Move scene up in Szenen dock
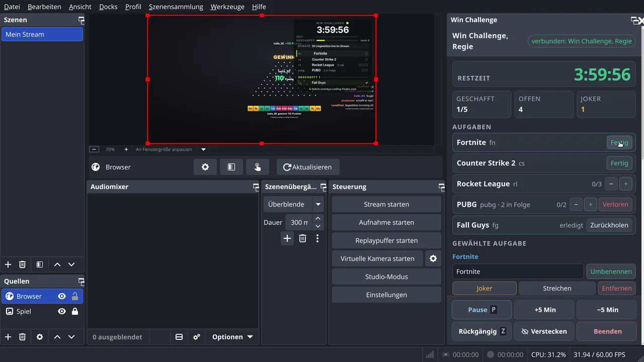 point(57,264)
